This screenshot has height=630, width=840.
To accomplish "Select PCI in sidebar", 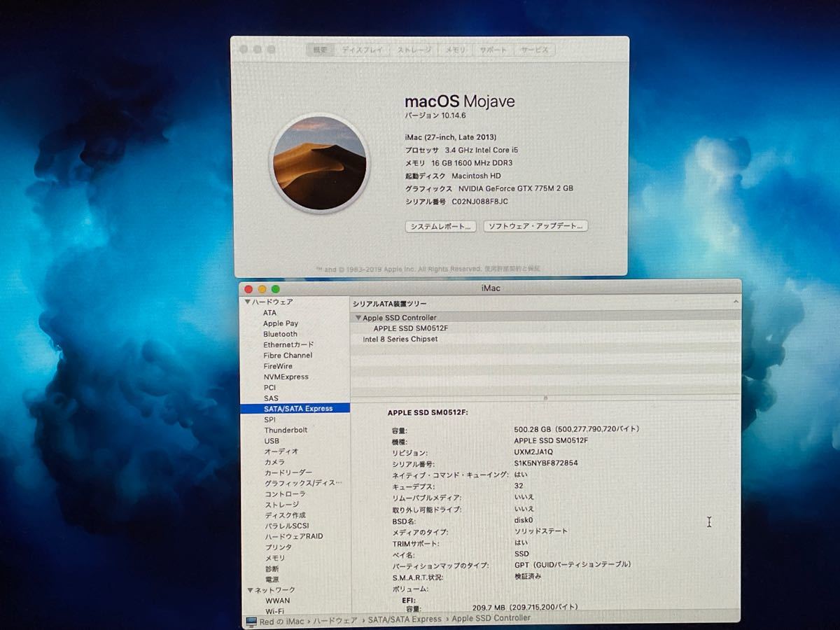I will tap(269, 387).
